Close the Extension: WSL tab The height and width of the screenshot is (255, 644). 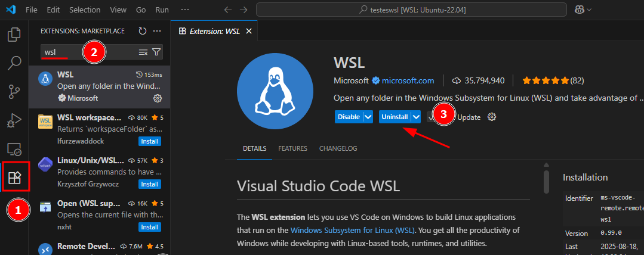click(x=248, y=32)
